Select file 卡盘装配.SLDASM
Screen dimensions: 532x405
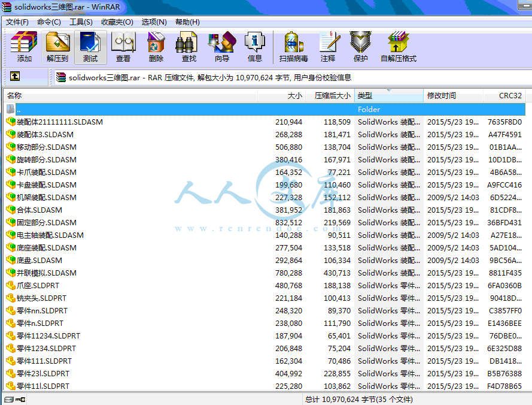click(x=47, y=185)
